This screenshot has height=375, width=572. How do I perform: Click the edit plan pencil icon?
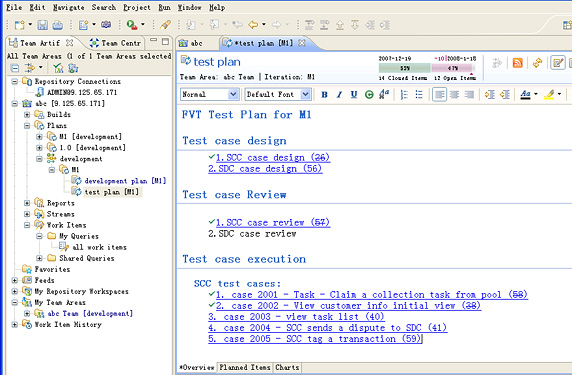(x=557, y=63)
